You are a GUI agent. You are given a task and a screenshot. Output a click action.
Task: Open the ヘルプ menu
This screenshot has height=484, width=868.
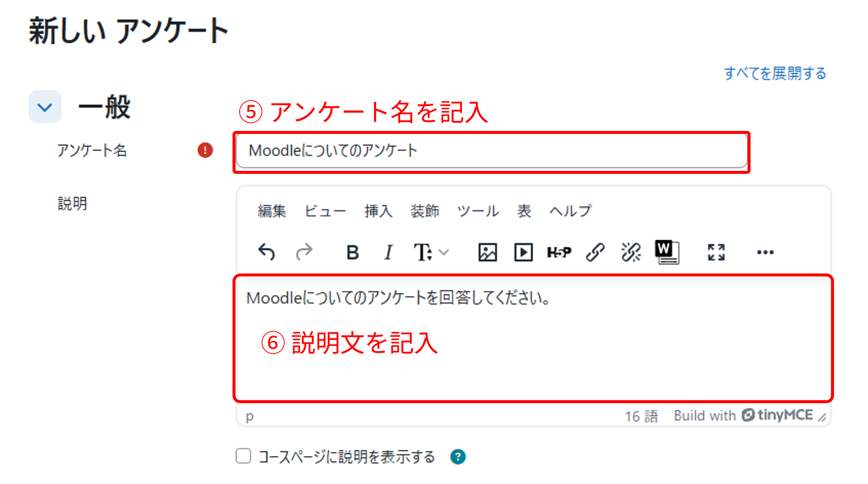[570, 211]
